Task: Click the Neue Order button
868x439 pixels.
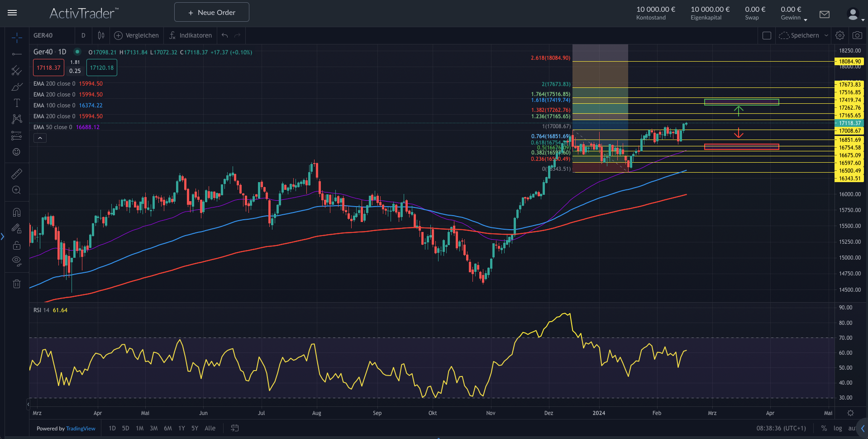Action: (x=211, y=12)
